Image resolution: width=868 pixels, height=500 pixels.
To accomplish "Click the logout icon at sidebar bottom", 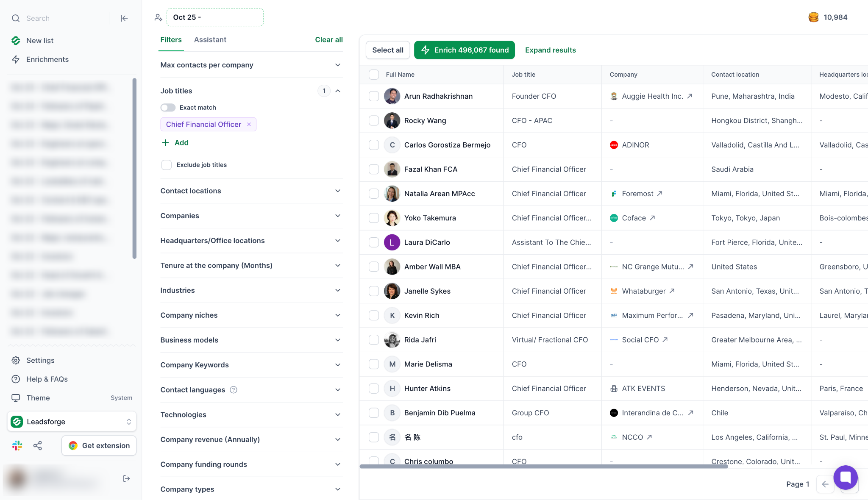I will coord(126,478).
